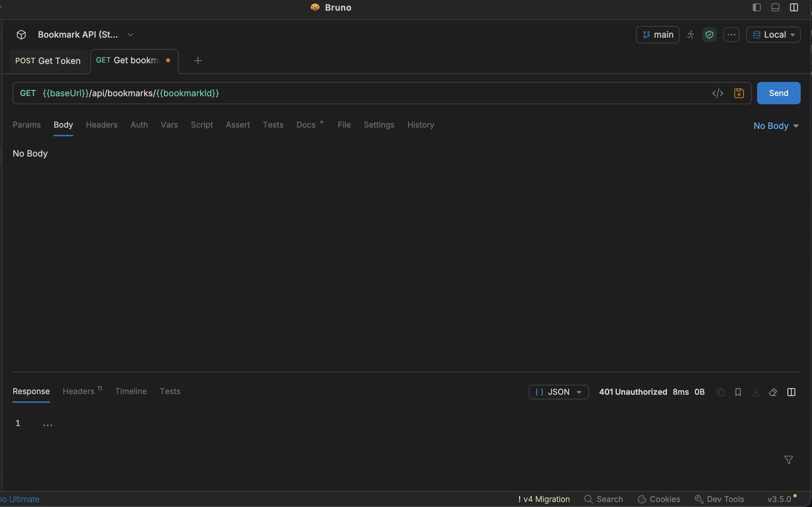Open the response Timeline tab

131,391
